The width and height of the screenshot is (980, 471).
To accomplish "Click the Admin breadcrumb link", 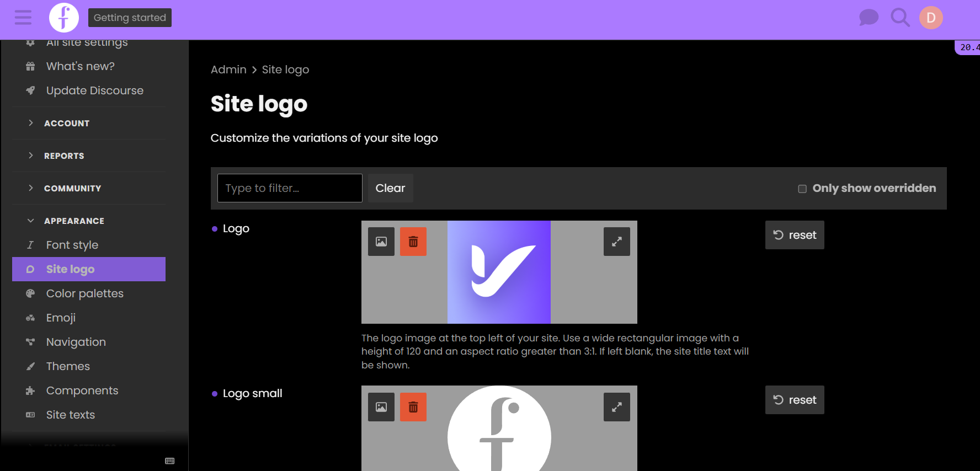I will point(228,69).
